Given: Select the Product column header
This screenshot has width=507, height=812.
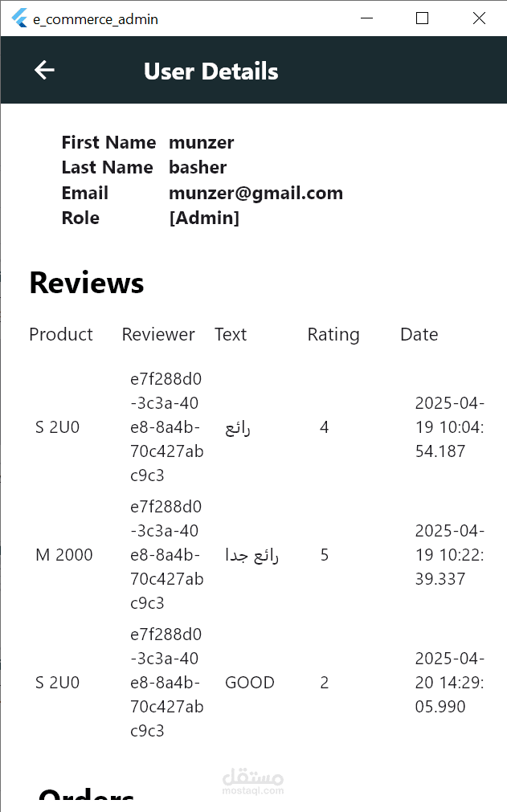Looking at the screenshot, I should 61,335.
